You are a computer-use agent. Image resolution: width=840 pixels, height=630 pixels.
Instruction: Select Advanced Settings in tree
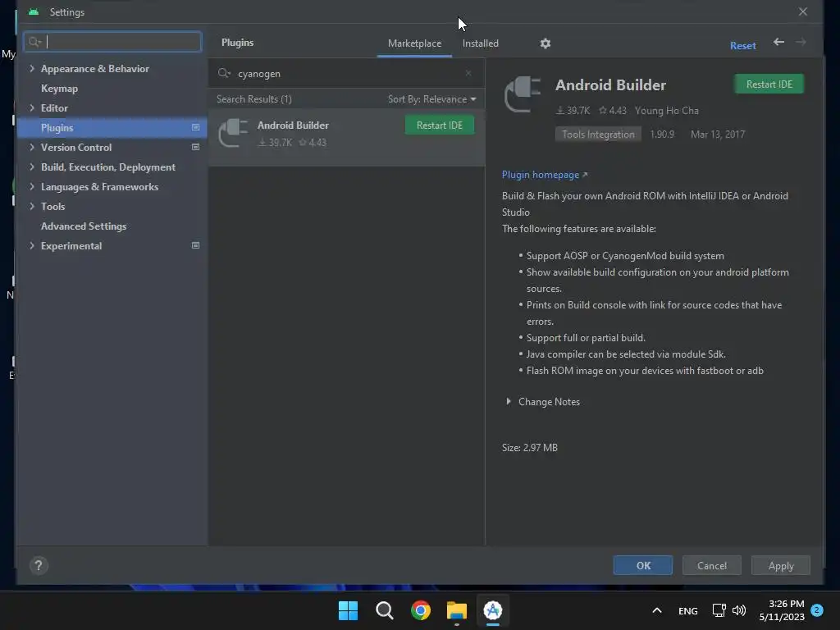tap(84, 226)
